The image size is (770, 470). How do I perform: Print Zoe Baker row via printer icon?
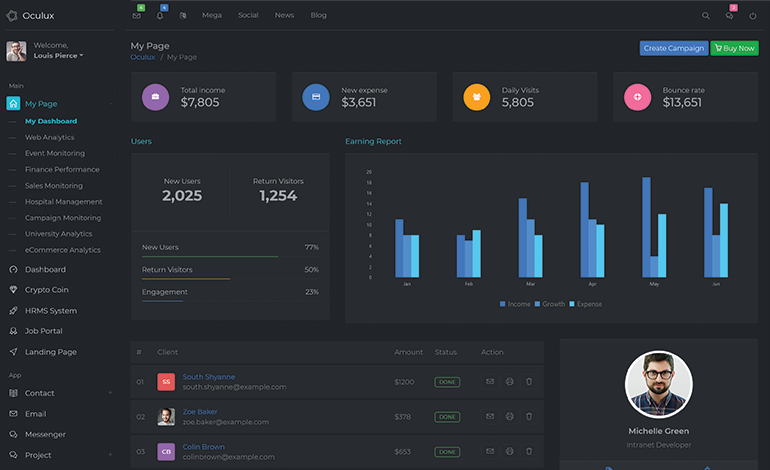click(510, 416)
